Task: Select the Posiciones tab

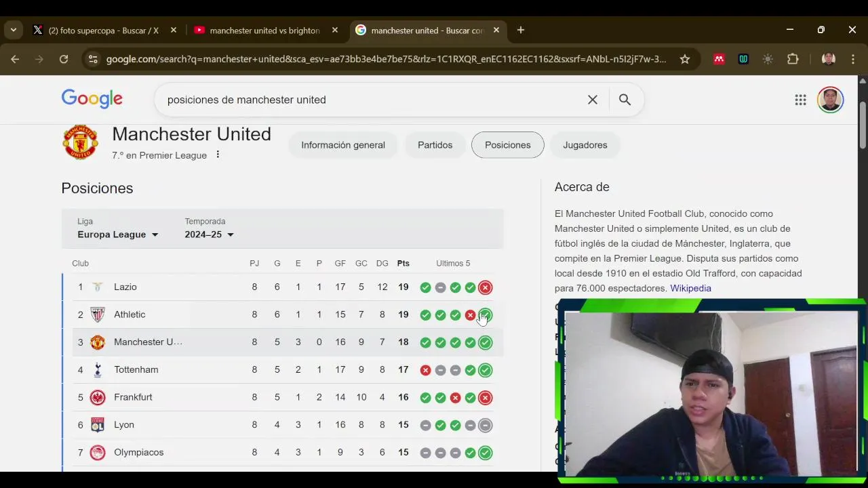Action: 507,145
